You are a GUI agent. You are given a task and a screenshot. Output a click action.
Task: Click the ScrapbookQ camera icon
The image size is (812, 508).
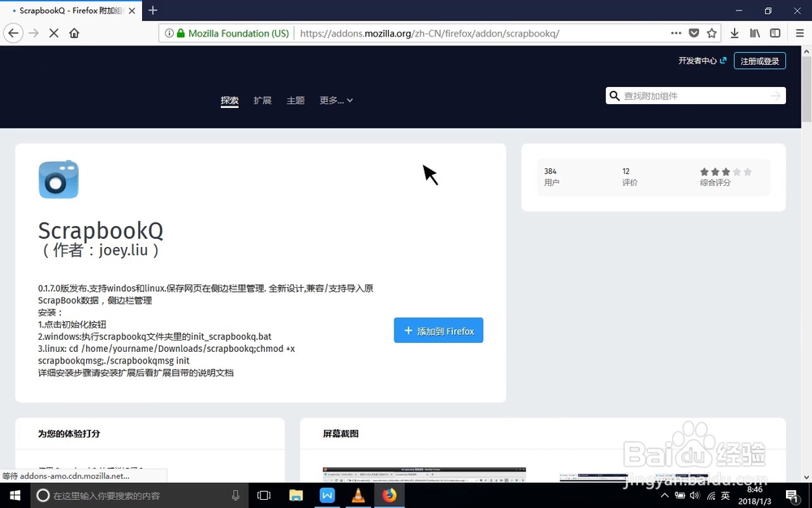[x=58, y=180]
